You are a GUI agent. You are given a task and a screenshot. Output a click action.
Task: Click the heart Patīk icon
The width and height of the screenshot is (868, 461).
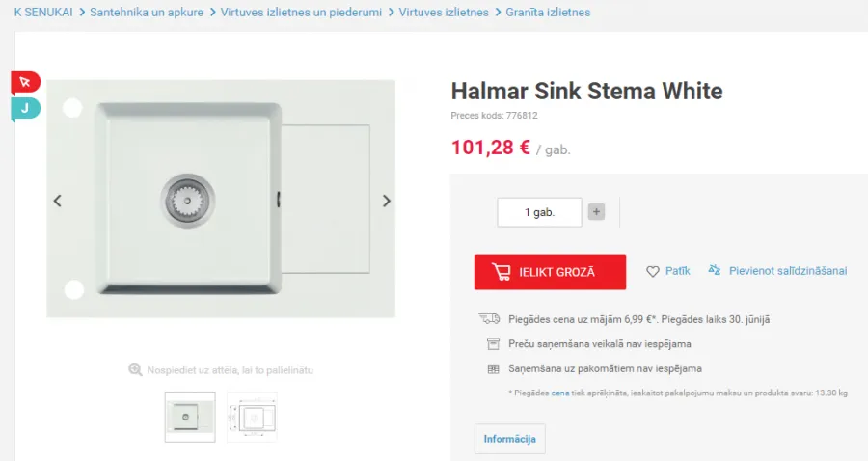tap(653, 271)
